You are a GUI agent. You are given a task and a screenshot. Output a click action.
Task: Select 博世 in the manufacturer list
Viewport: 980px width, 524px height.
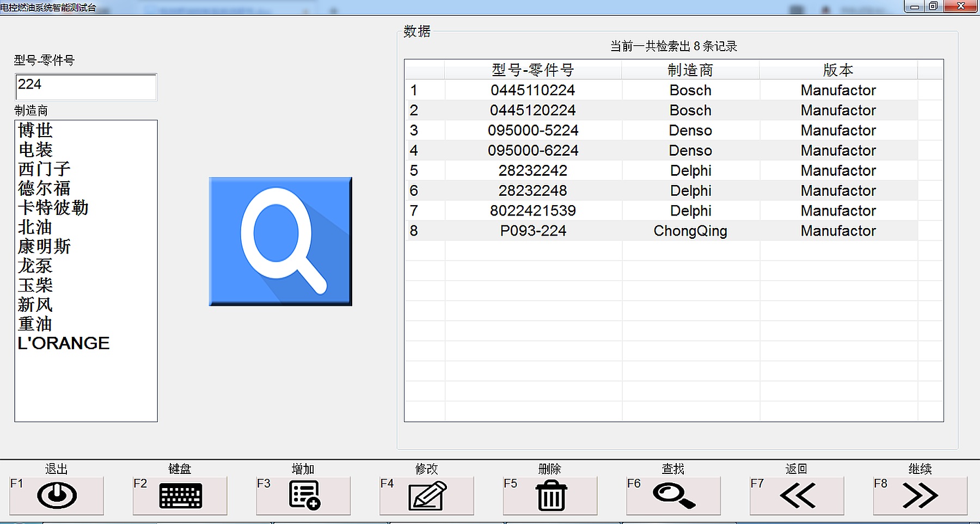pos(35,131)
